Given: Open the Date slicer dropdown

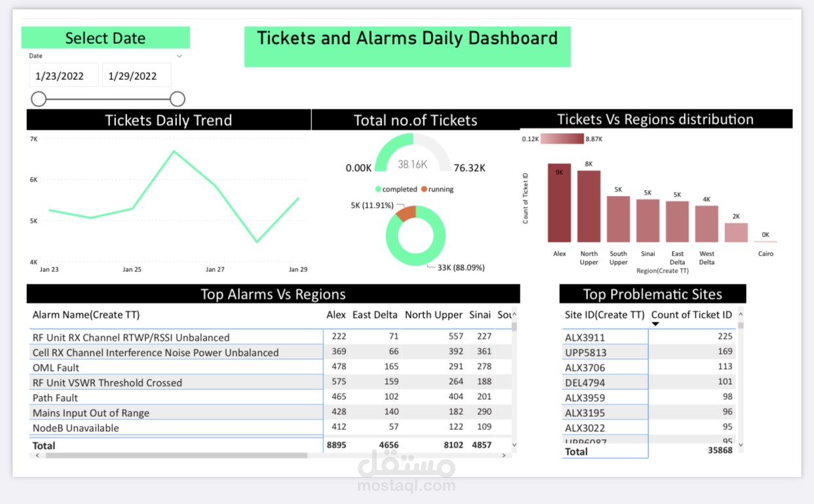Looking at the screenshot, I should coord(180,56).
